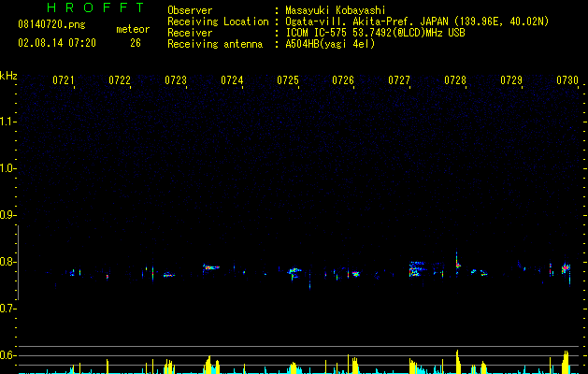Click the meteor count label
Image resolution: width=588 pixels, height=374 pixels.
(133, 29)
